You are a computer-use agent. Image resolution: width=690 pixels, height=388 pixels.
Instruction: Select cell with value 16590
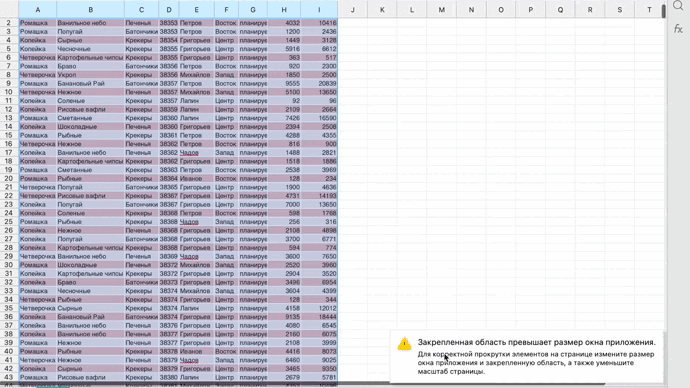click(x=319, y=118)
